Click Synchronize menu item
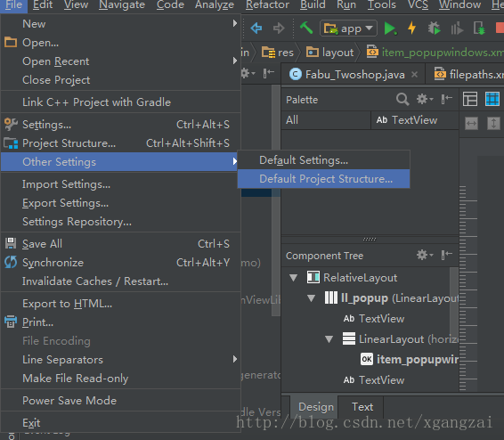This screenshot has width=504, height=440. coord(121,262)
